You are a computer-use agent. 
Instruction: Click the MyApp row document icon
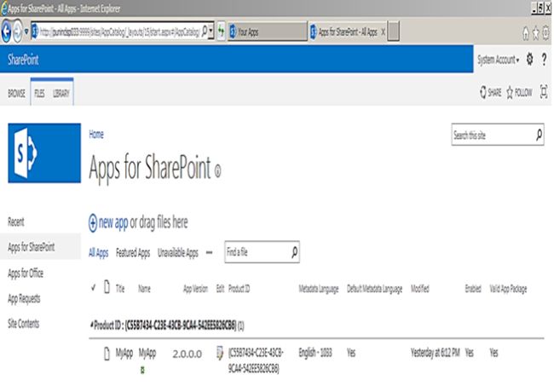point(107,353)
